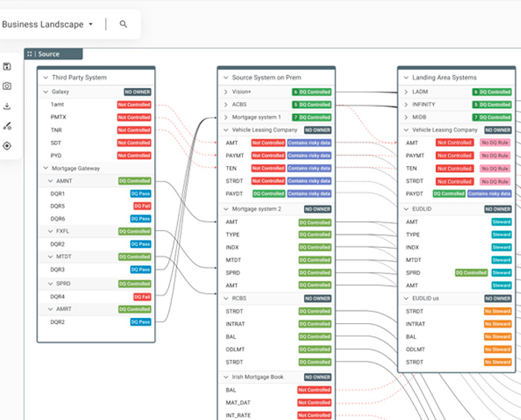
Task: Collapse the MTDT node in Mortgage Gateway
Action: (x=50, y=257)
